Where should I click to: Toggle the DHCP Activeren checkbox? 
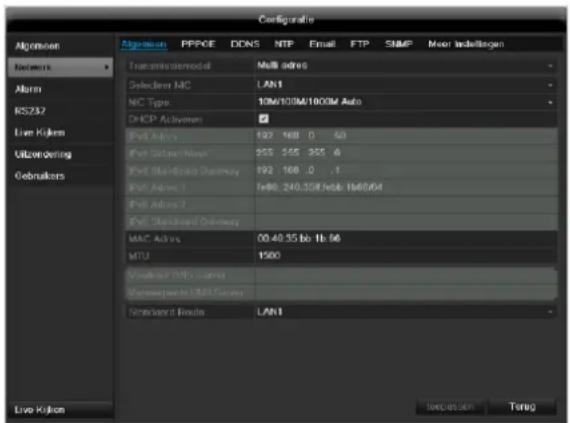[x=264, y=118]
